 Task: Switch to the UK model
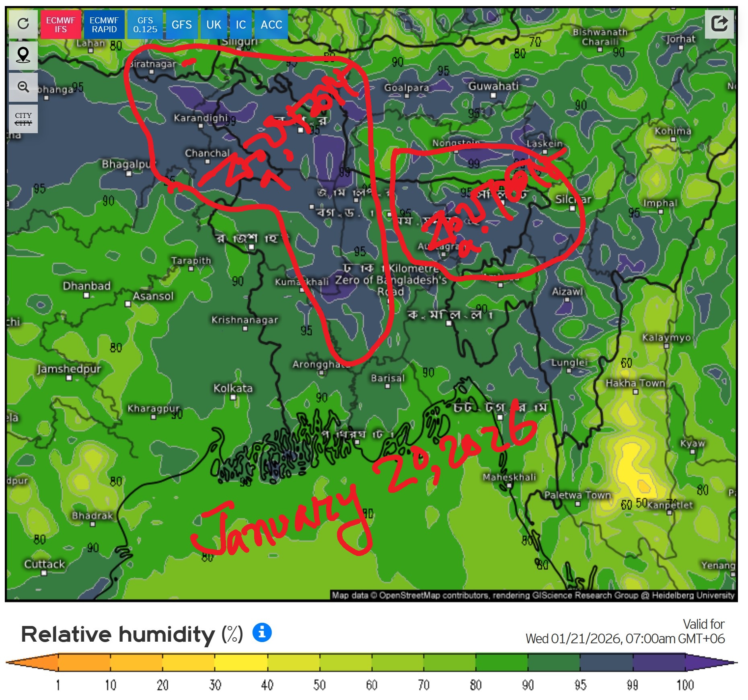pos(214,25)
